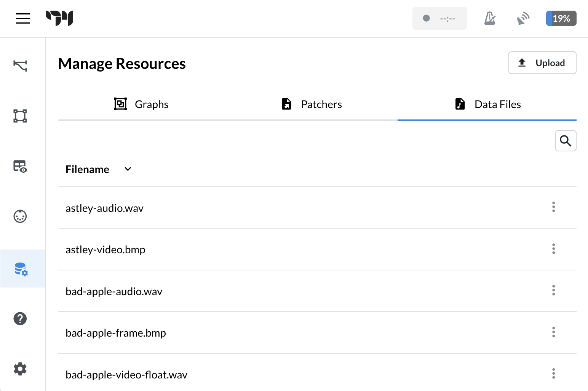Select the astley-video.bmp file name
Screen dimensions: 588x391
tap(105, 250)
